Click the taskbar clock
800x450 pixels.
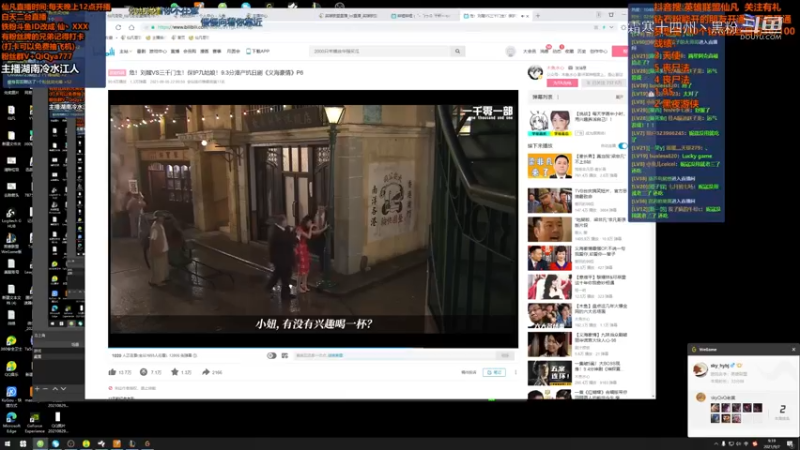772,444
